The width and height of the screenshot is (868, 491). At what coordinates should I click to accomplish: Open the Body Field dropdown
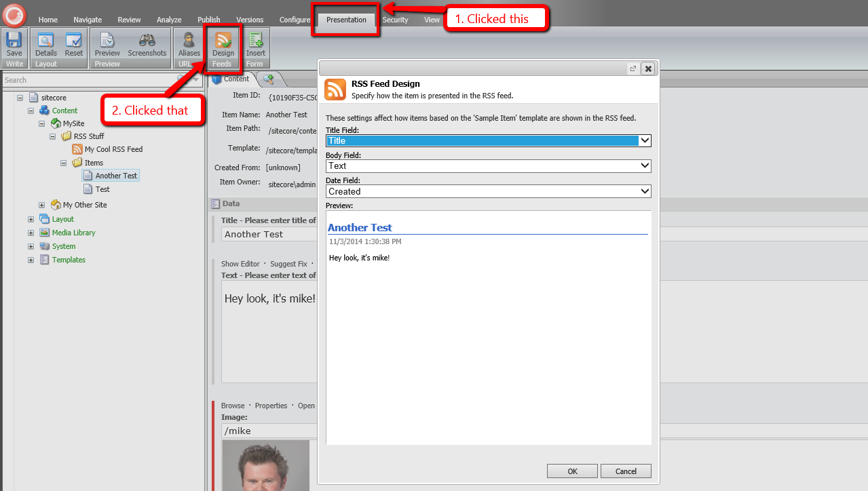click(645, 165)
